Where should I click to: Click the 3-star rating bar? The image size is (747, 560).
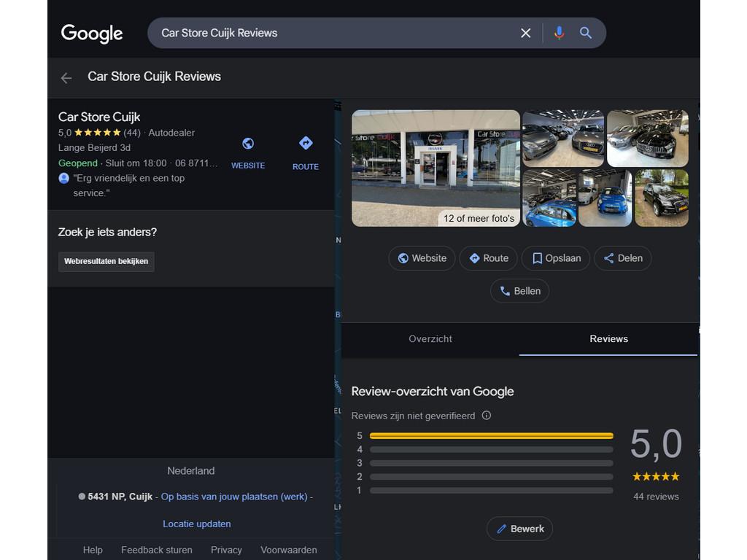[x=491, y=463]
